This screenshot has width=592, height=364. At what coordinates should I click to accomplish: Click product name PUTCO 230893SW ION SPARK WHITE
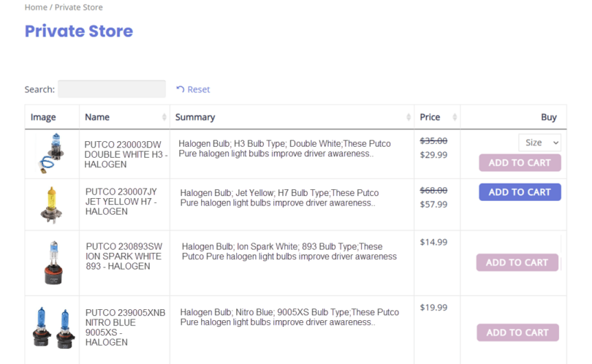(x=124, y=257)
